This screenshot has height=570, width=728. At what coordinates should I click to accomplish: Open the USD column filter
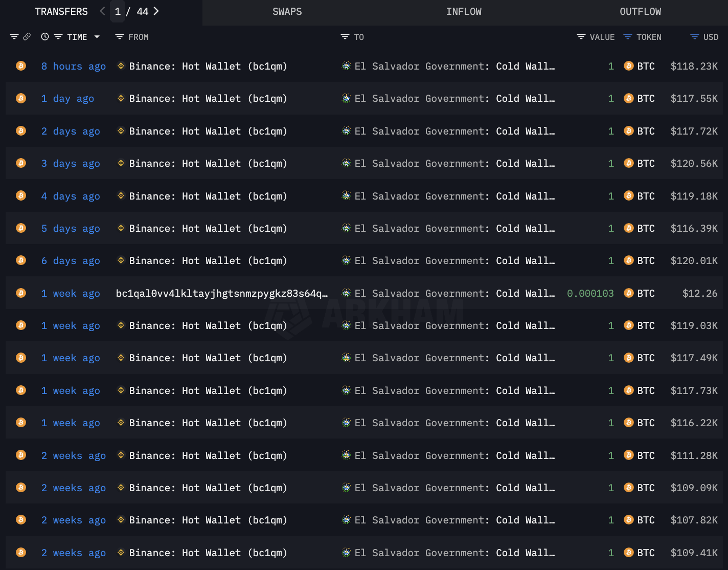pyautogui.click(x=695, y=37)
